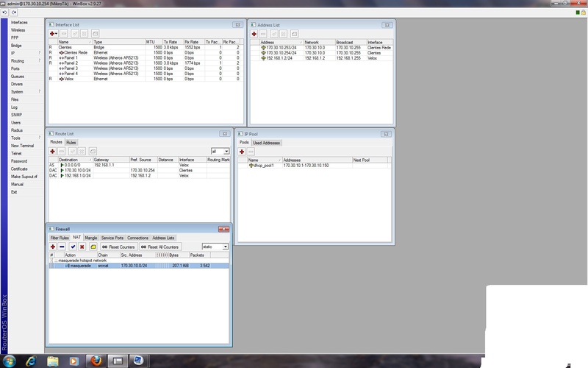Open the 'all' filter dropdown in Route List
The image size is (588, 368).
(x=226, y=152)
